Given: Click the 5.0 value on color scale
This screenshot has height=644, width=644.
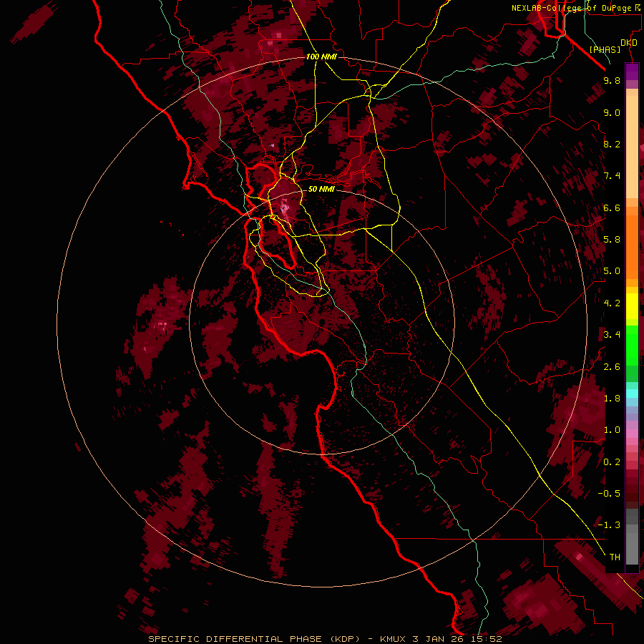Looking at the screenshot, I should 612,271.
